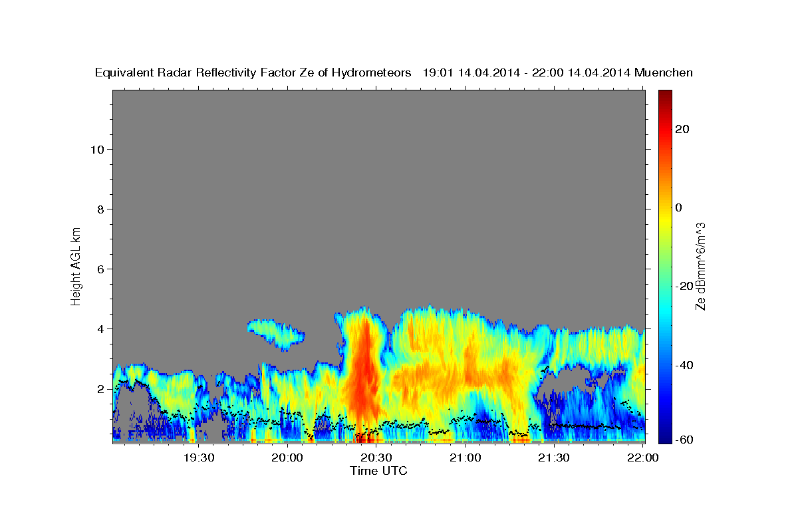Screen dimensions: 798x532
Task: Click the date range text '19:01 14.04.2014 - 22:00 14.04.2014 Muenchen'
Action: 558,72
